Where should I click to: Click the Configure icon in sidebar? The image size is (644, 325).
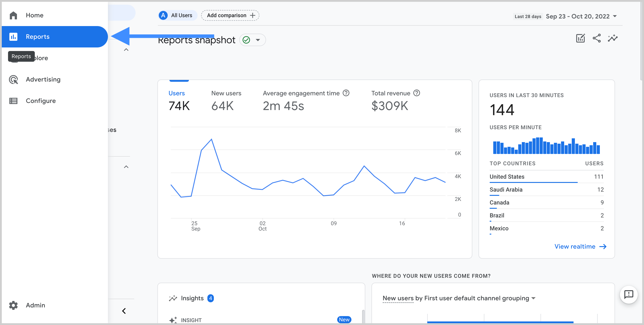[13, 100]
